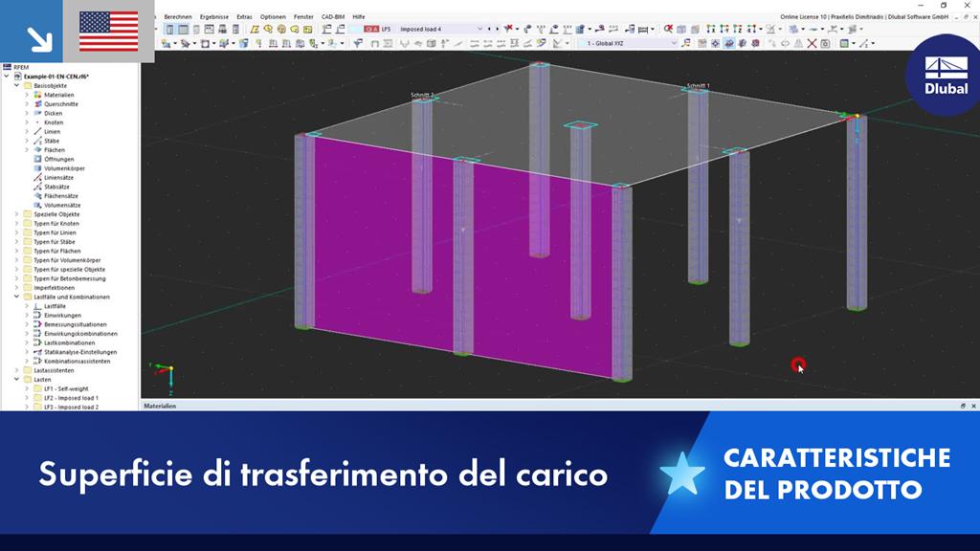Click the Dicken icon in navigator

pyautogui.click(x=37, y=113)
